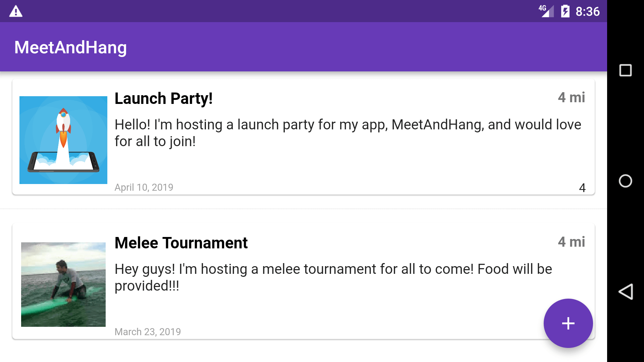Image resolution: width=644 pixels, height=362 pixels.
Task: Open the Launch Party! rocket thumbnail
Action: (x=63, y=140)
